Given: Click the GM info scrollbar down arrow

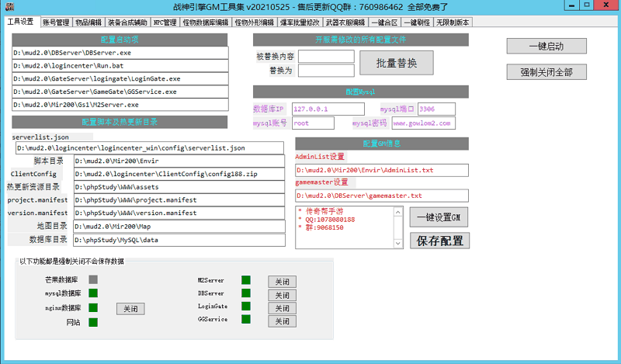Looking at the screenshot, I should click(x=397, y=243).
